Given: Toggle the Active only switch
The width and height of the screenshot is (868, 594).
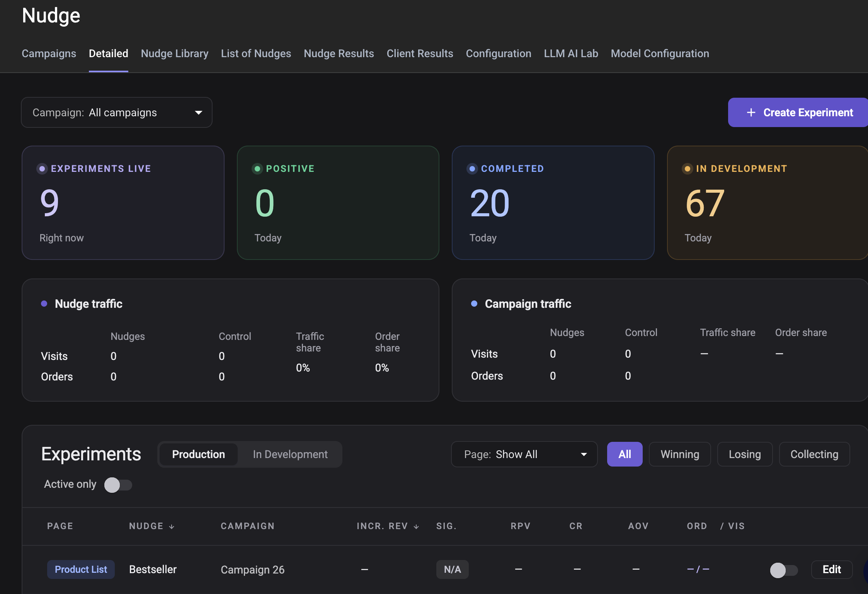Looking at the screenshot, I should [x=118, y=485].
